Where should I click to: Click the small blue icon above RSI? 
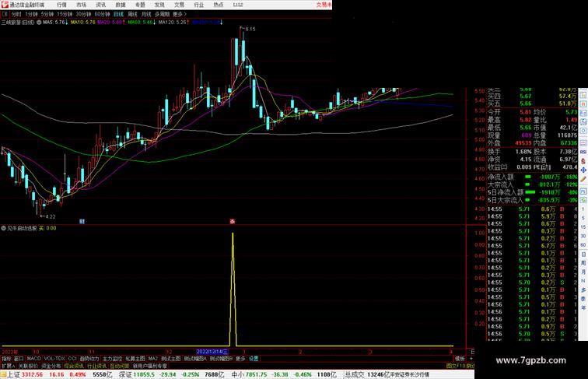pyautogui.click(x=583, y=143)
